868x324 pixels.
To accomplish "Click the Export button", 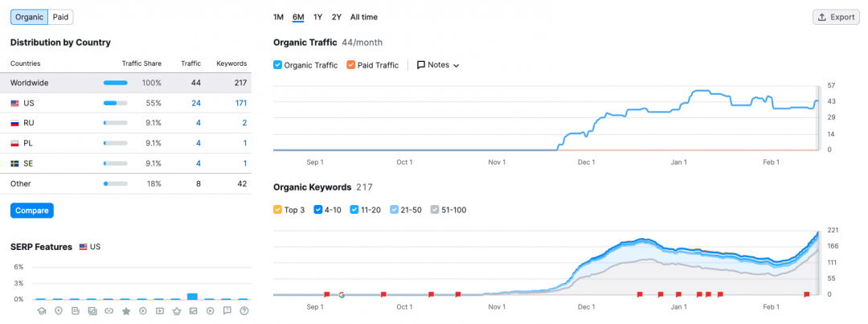I will [x=836, y=17].
